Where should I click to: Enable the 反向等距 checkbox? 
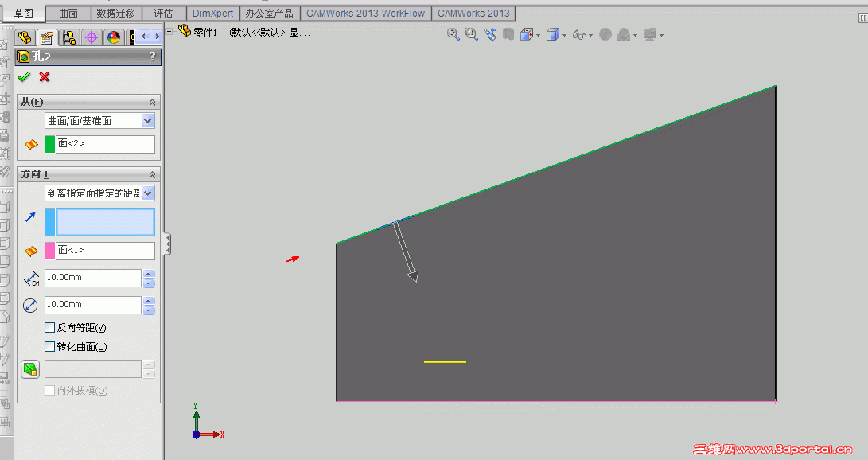click(49, 327)
